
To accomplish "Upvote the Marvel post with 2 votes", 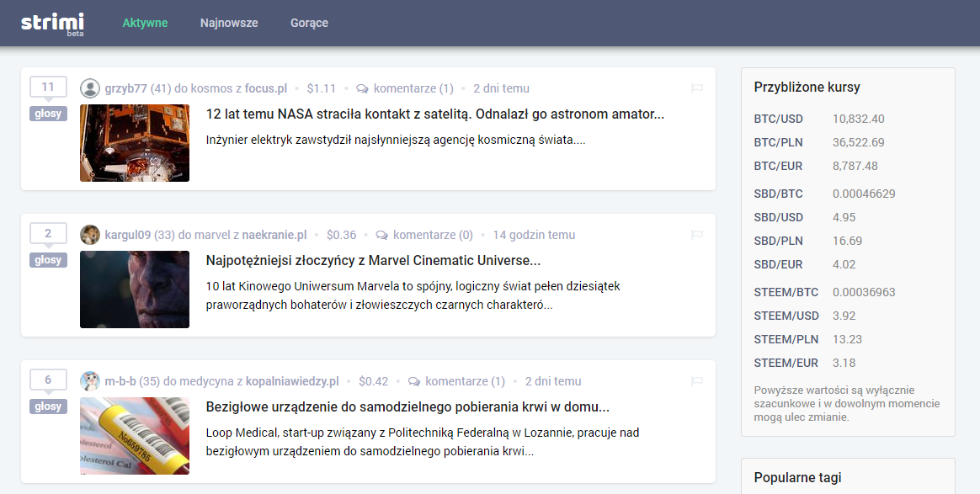I will [x=48, y=234].
